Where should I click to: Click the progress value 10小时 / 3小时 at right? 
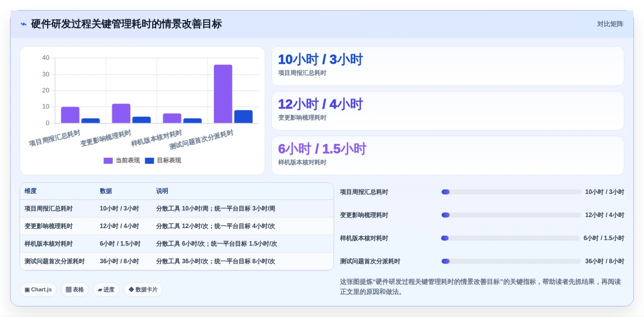point(605,192)
